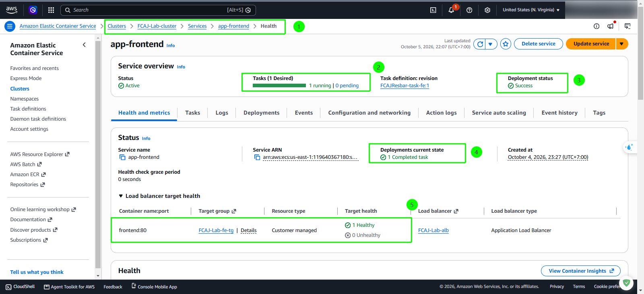Open the refresh interval dropdown arrow

[491, 44]
